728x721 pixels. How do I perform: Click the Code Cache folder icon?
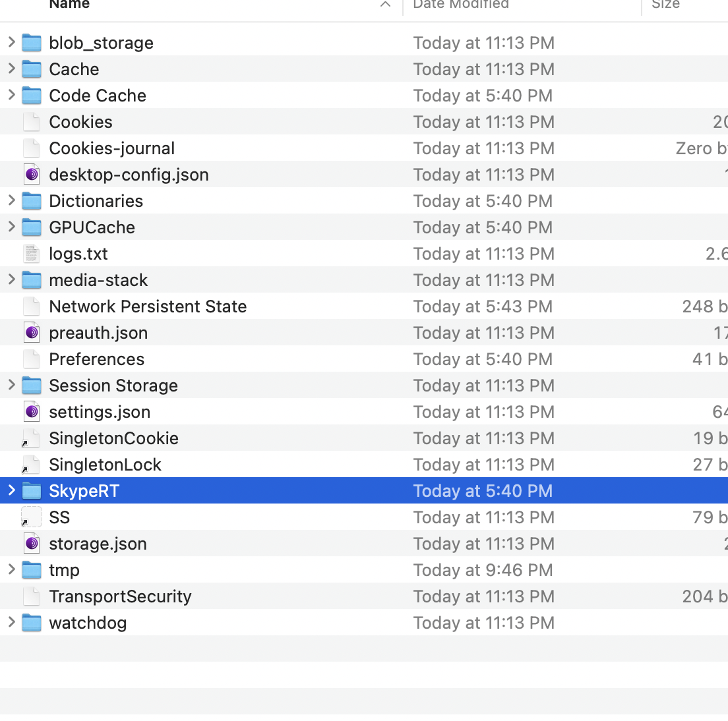(x=32, y=96)
